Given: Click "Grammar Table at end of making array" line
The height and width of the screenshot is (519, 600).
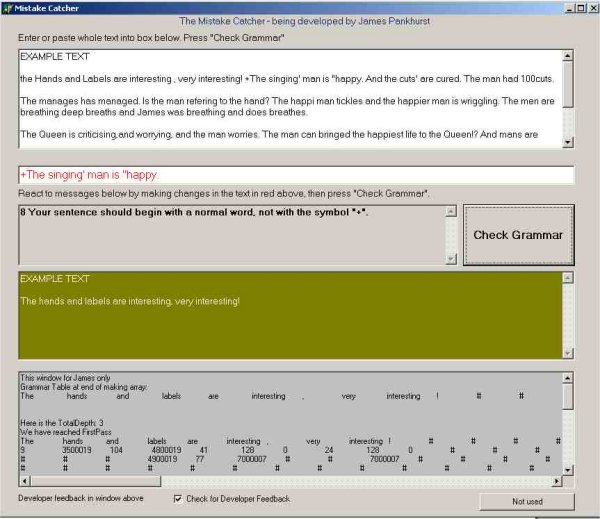Looking at the screenshot, I should (84, 387).
